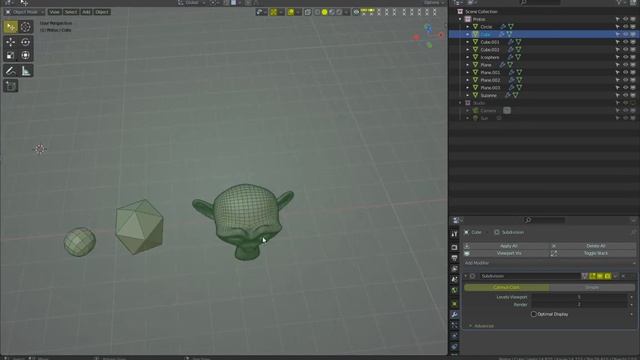Open the View Layer properties tab

tap(454, 269)
